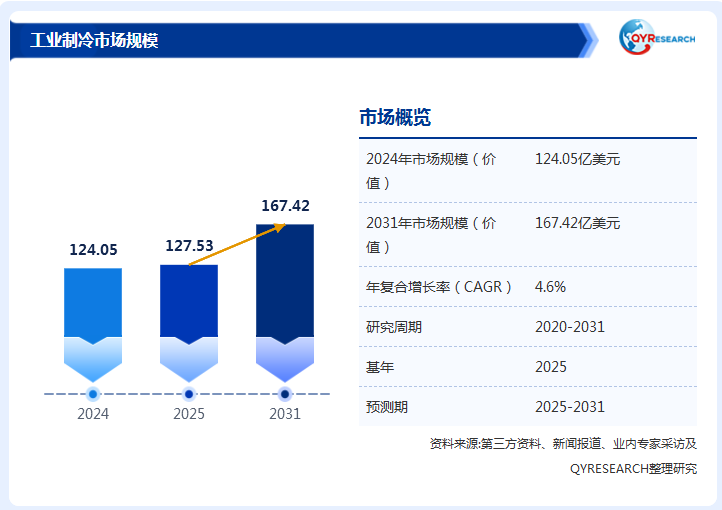Click the 2025 base year value in table
The height and width of the screenshot is (510, 722).
point(551,367)
